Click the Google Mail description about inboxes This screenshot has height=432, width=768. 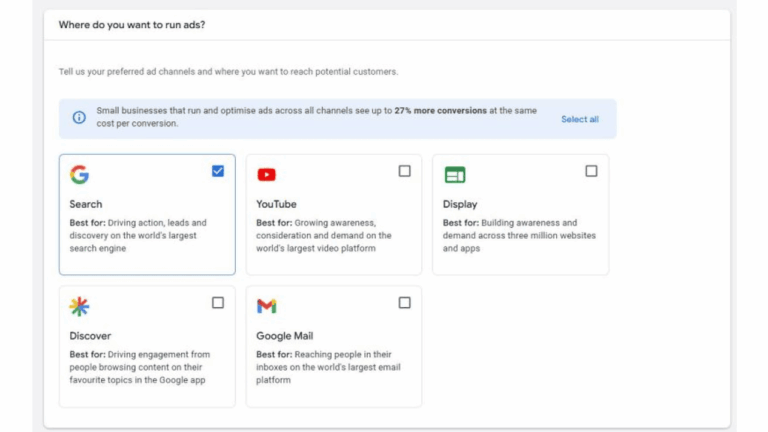328,367
